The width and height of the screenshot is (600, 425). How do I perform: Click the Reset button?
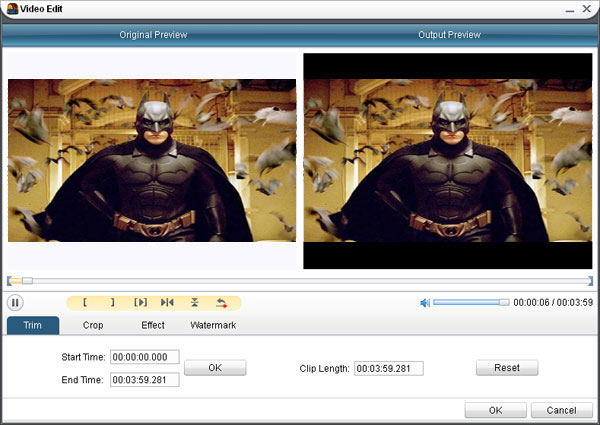(507, 368)
